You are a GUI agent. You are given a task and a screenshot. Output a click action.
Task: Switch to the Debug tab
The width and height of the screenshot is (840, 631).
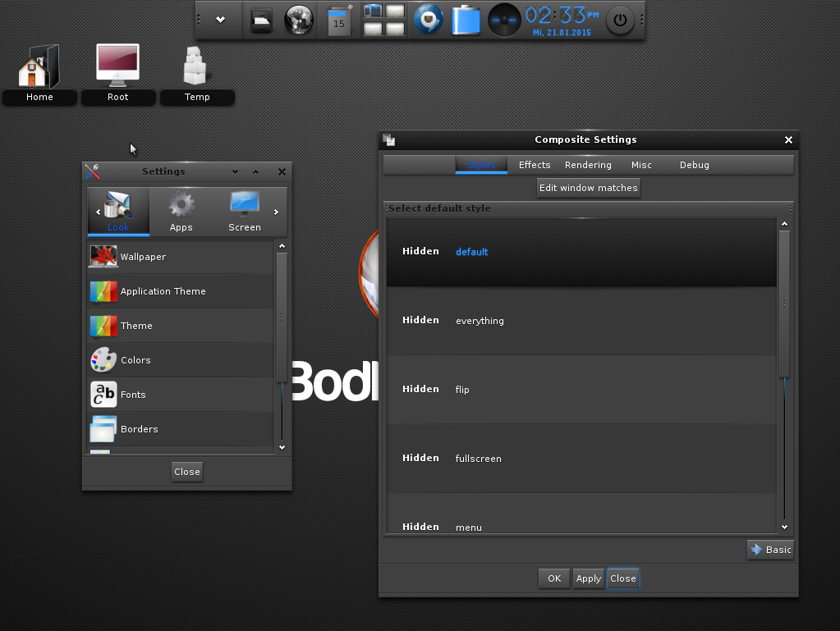tap(695, 165)
